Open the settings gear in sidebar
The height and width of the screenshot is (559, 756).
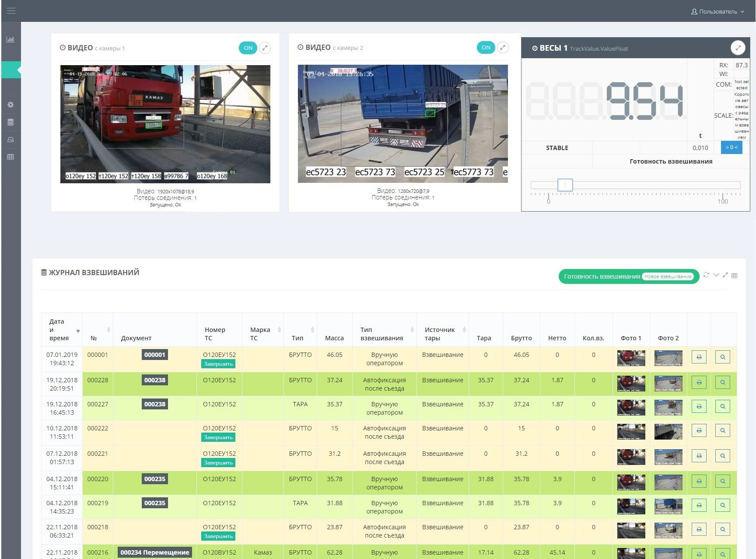tap(10, 105)
